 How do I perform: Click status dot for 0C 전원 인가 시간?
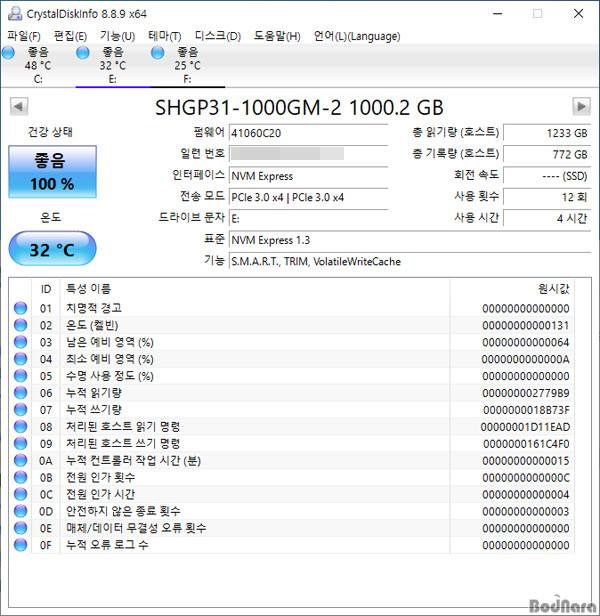tap(20, 494)
